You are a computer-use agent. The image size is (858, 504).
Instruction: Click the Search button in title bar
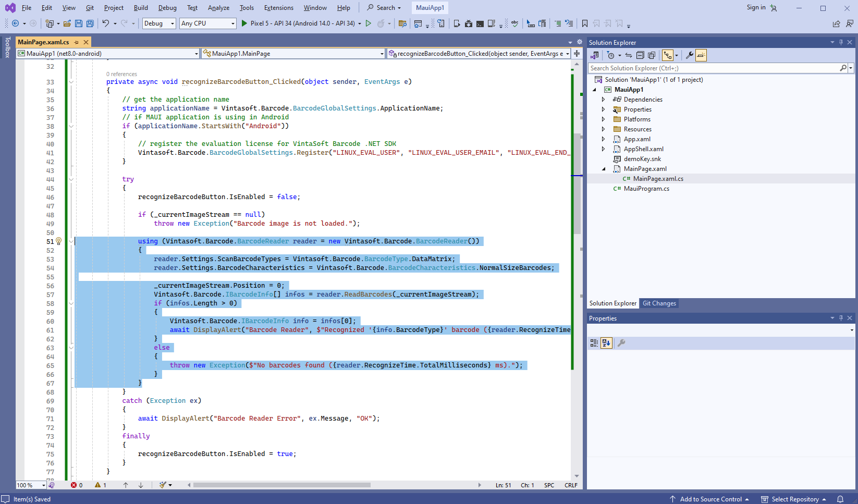(x=384, y=8)
